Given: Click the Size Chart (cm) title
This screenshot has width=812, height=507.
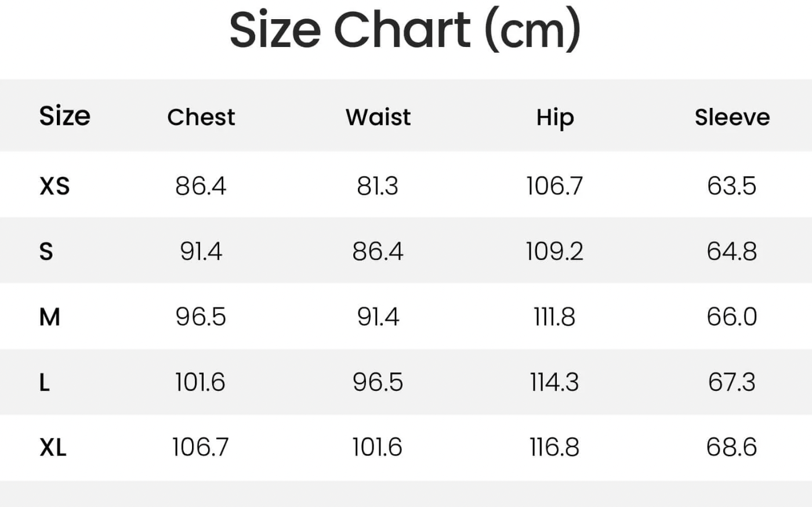Looking at the screenshot, I should coord(405,30).
